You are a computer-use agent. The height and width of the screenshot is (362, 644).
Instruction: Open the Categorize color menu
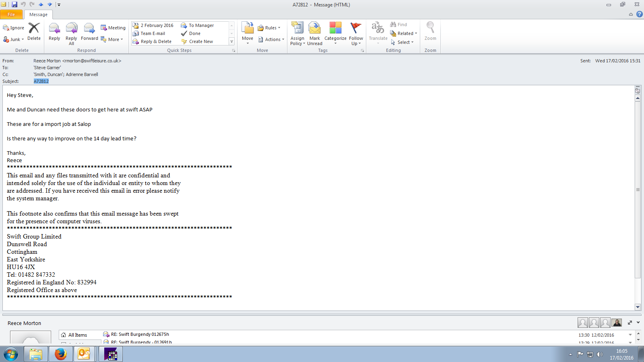[335, 34]
